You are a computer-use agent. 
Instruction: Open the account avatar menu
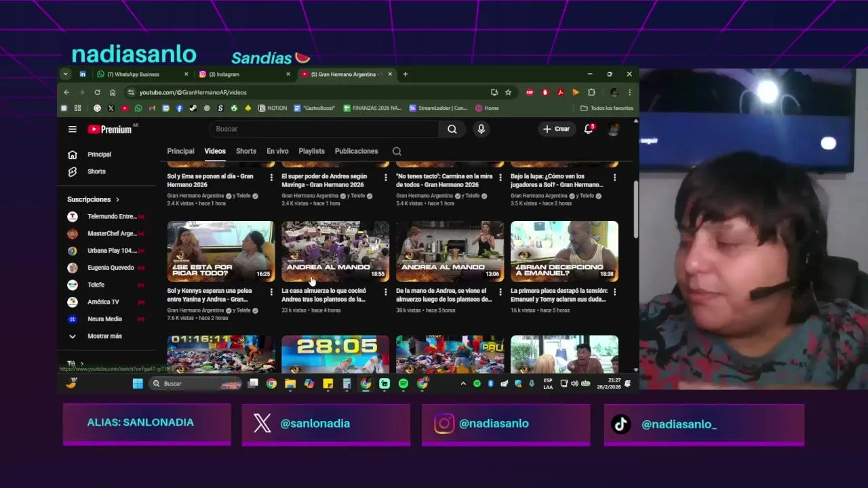[x=614, y=129]
